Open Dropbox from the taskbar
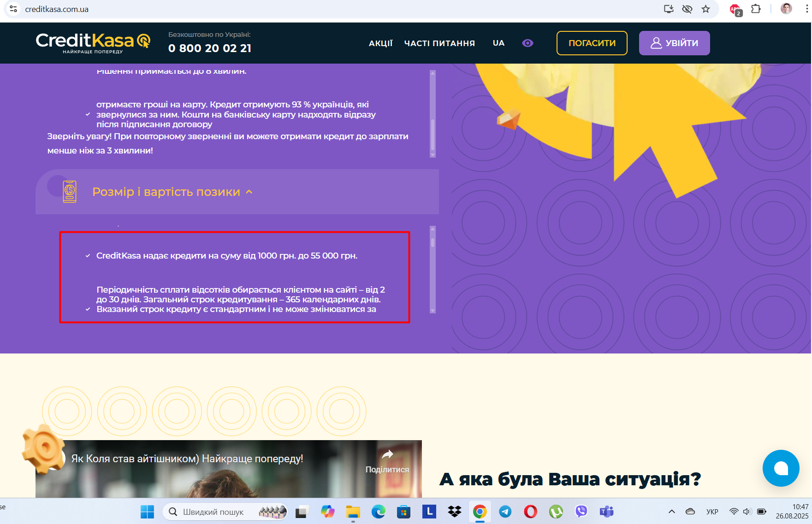The image size is (812, 524). [455, 512]
